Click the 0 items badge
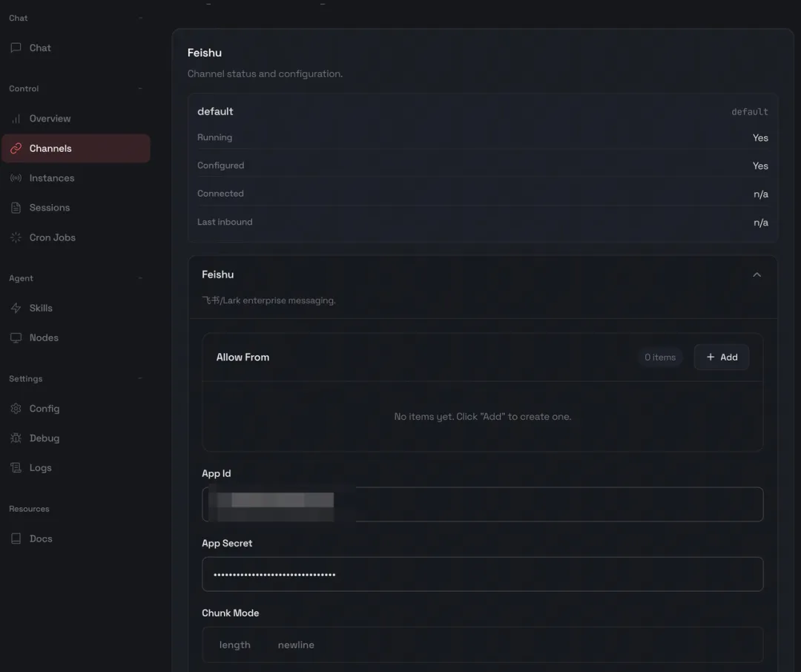801x672 pixels. (x=660, y=358)
